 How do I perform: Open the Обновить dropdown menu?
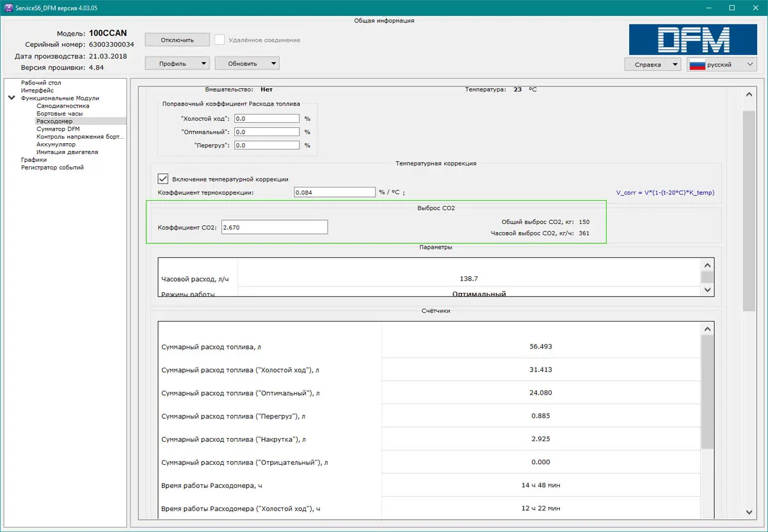click(x=247, y=63)
